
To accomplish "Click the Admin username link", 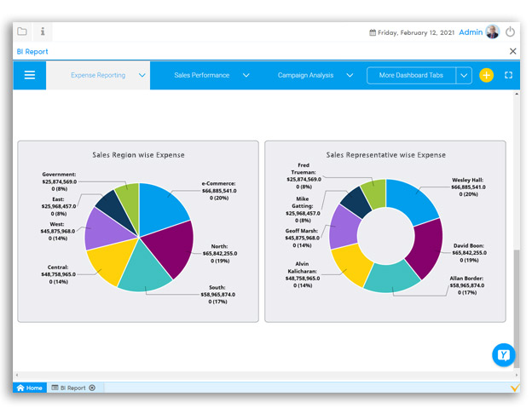I will (470, 32).
